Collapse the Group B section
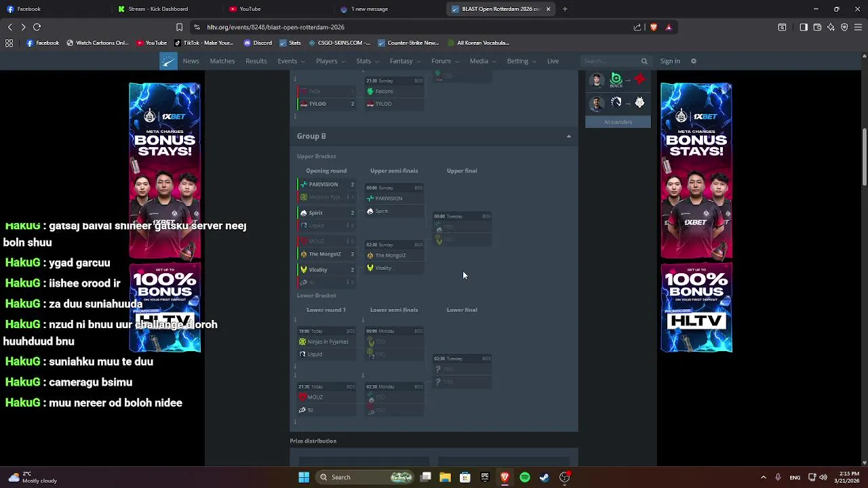The height and width of the screenshot is (488, 868). pyautogui.click(x=569, y=136)
